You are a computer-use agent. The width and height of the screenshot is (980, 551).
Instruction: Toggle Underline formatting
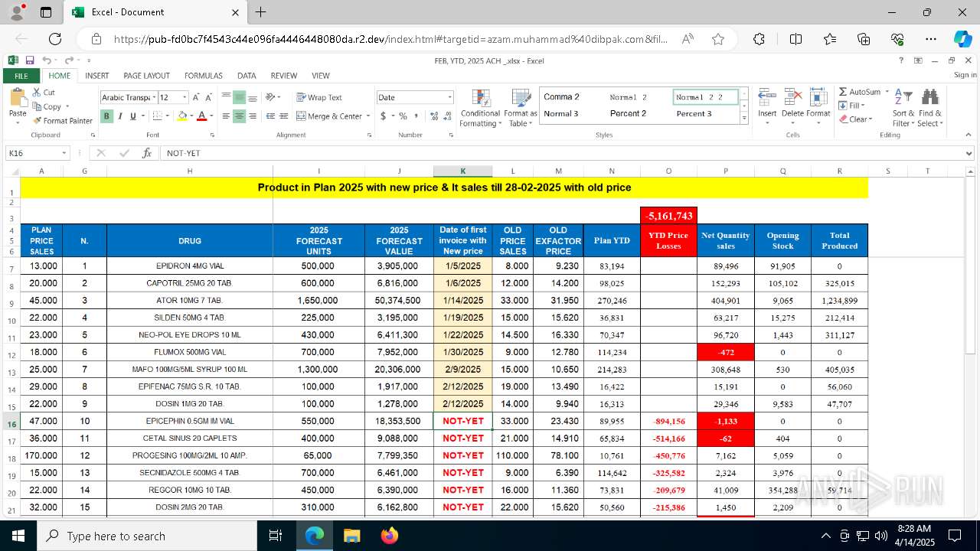click(132, 116)
